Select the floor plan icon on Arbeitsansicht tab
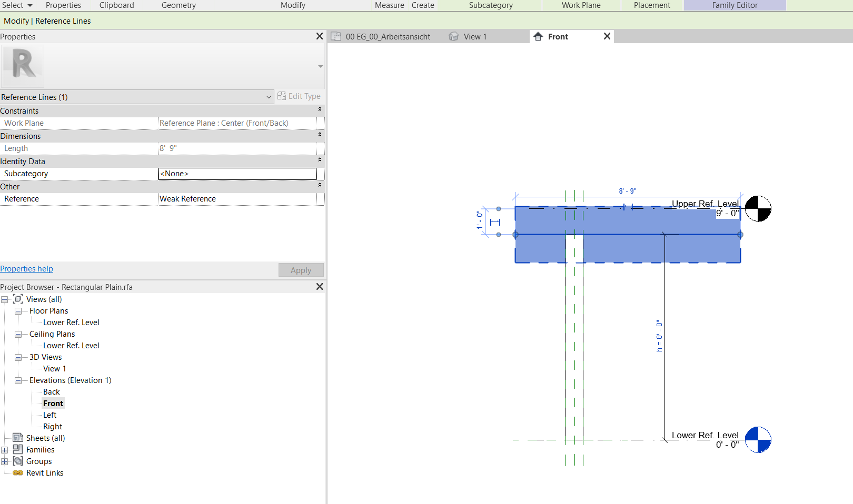 click(x=336, y=36)
